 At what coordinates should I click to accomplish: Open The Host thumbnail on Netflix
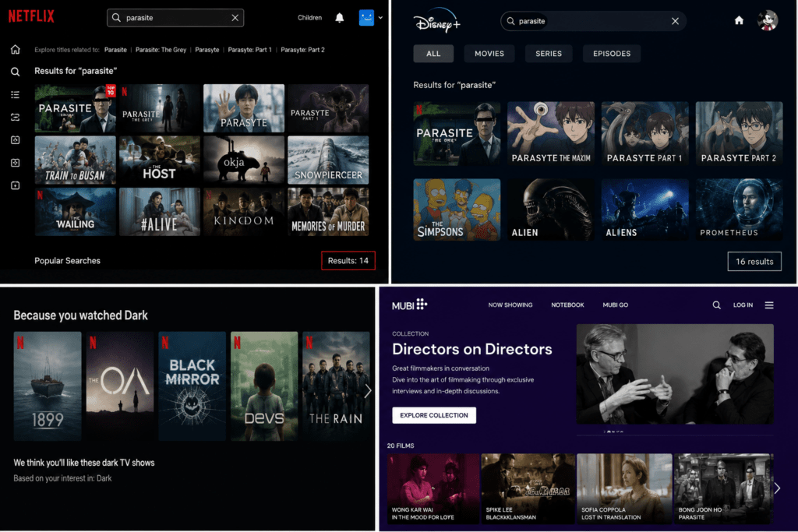[x=160, y=160]
